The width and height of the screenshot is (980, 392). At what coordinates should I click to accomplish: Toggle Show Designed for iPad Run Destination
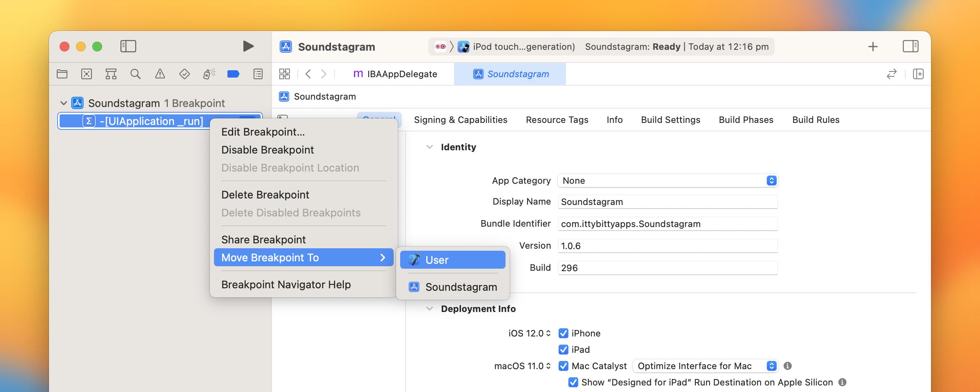click(x=573, y=382)
